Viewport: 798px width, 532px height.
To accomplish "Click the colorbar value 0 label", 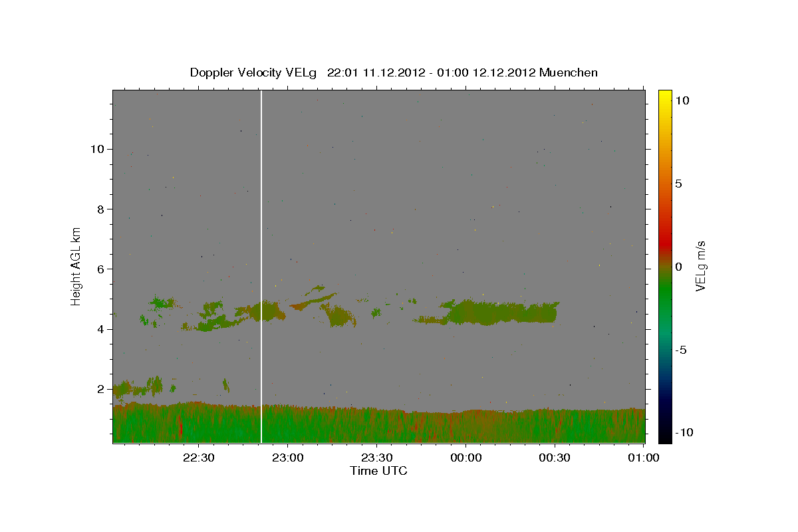I will [678, 267].
